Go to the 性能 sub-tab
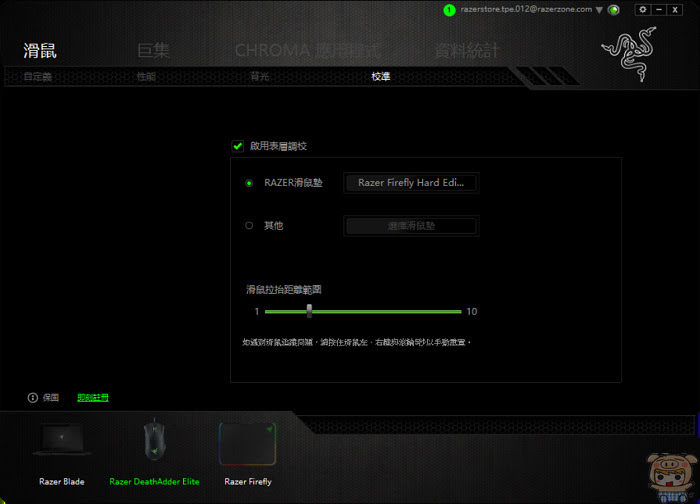The height and width of the screenshot is (504, 700). pos(146,77)
